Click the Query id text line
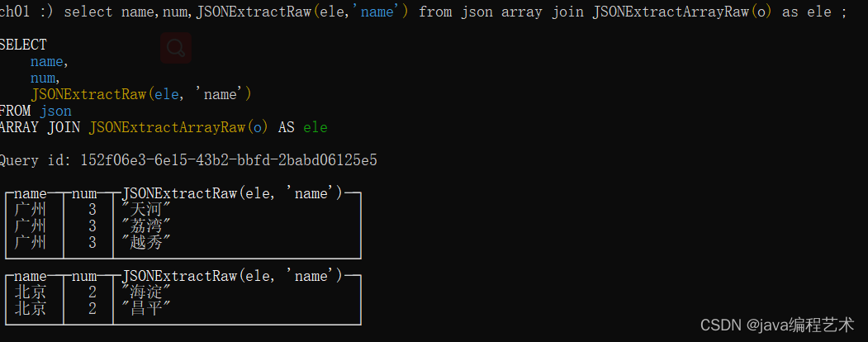 pos(188,160)
